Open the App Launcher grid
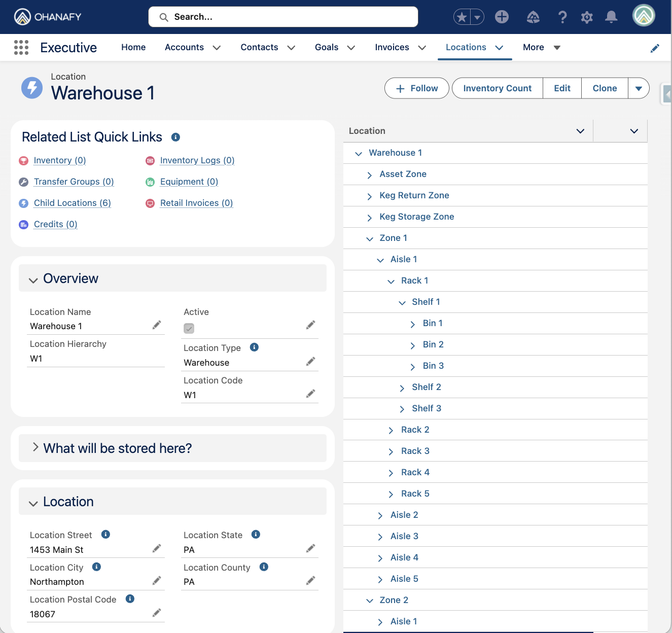Screen dimensions: 672x633 21,47
